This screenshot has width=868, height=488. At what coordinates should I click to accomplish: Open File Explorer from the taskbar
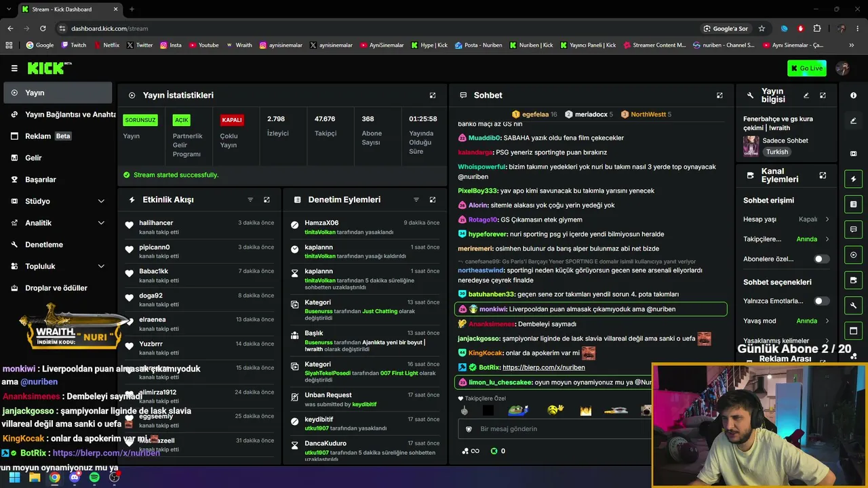point(35,477)
